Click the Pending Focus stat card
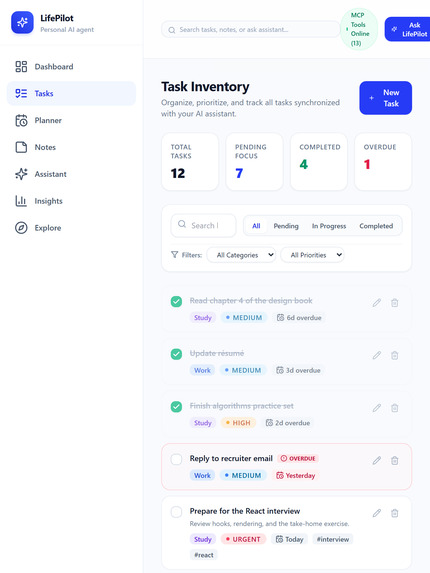430x573 pixels. pos(254,162)
